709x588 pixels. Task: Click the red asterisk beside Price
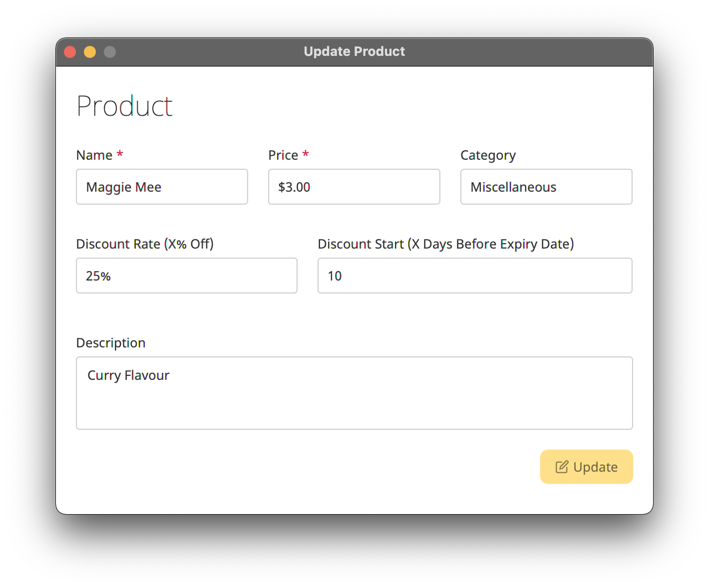point(306,154)
